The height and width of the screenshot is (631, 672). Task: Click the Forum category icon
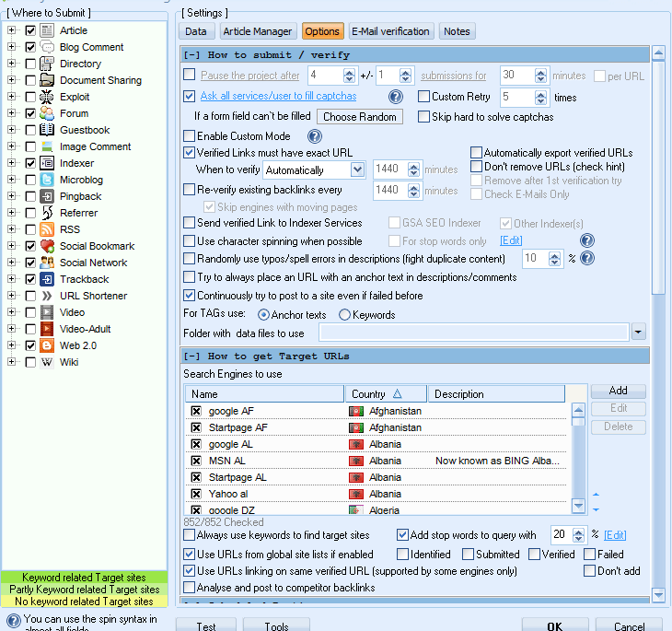click(47, 113)
